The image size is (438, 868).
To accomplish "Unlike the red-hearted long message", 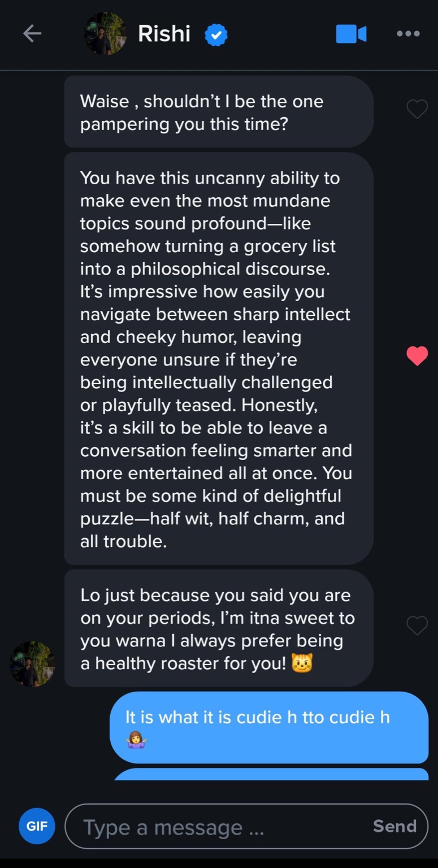I will coord(417,355).
